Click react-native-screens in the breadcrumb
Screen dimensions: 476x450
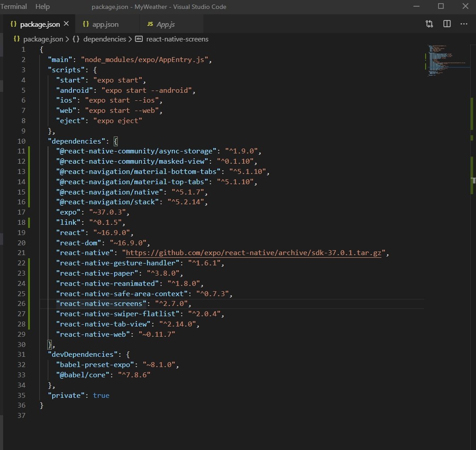tap(177, 39)
